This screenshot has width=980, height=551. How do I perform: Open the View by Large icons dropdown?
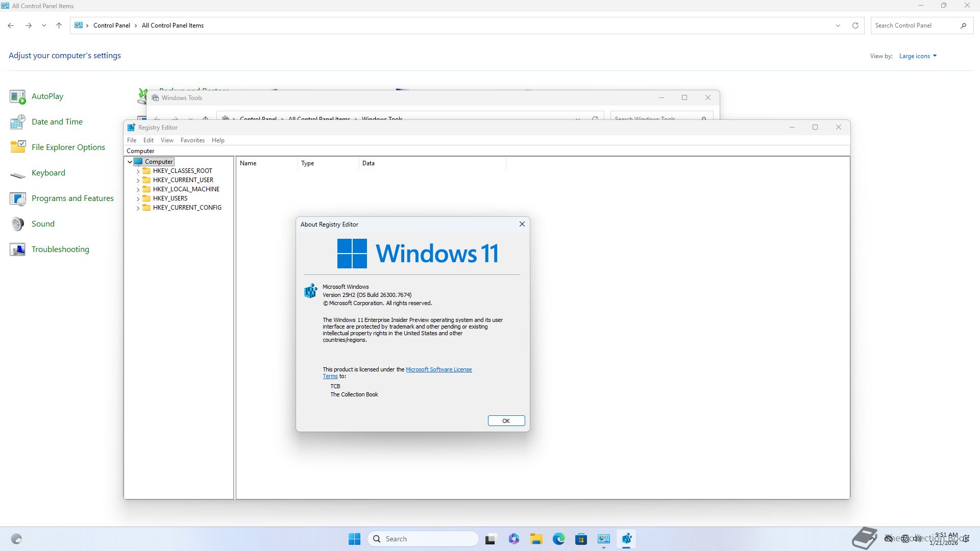coord(918,56)
